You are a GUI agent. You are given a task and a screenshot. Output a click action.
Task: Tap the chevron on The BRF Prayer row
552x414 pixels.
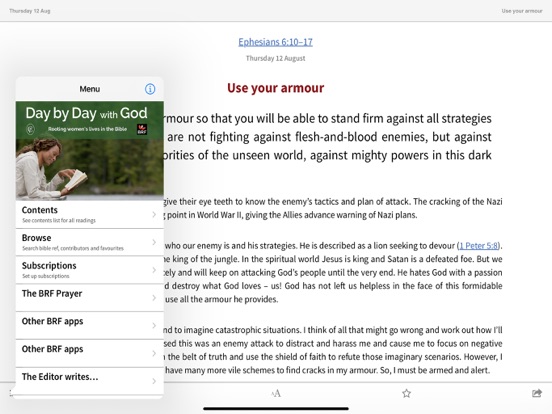154,298
